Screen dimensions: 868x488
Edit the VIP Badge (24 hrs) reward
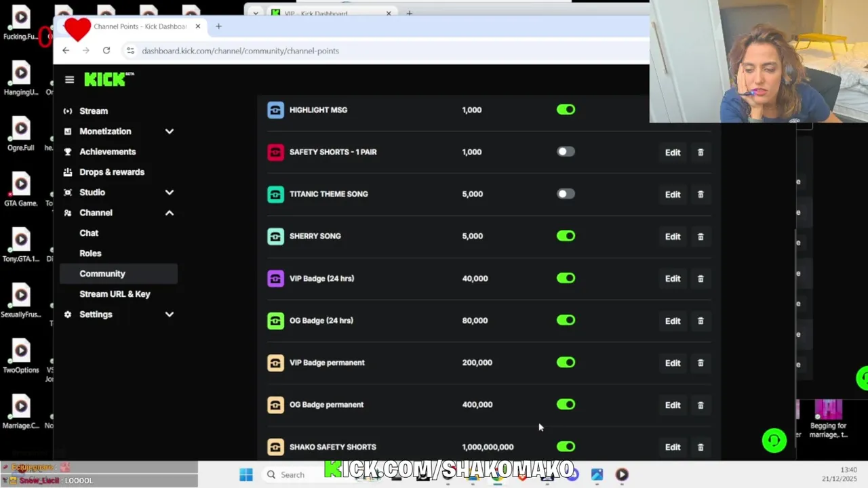(673, 279)
